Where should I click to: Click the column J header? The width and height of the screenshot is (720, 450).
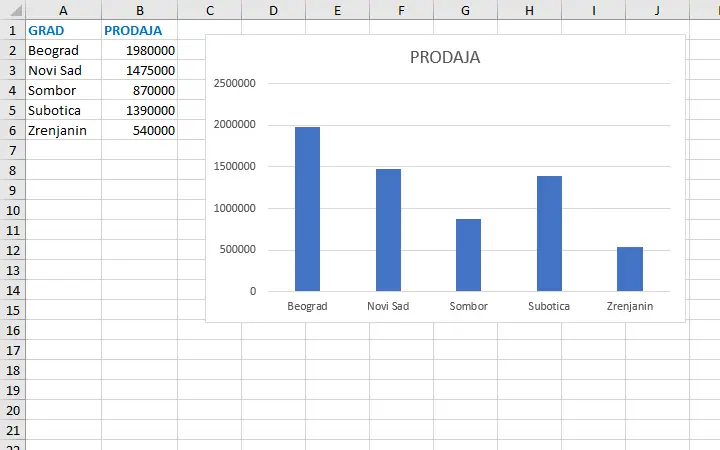click(657, 10)
